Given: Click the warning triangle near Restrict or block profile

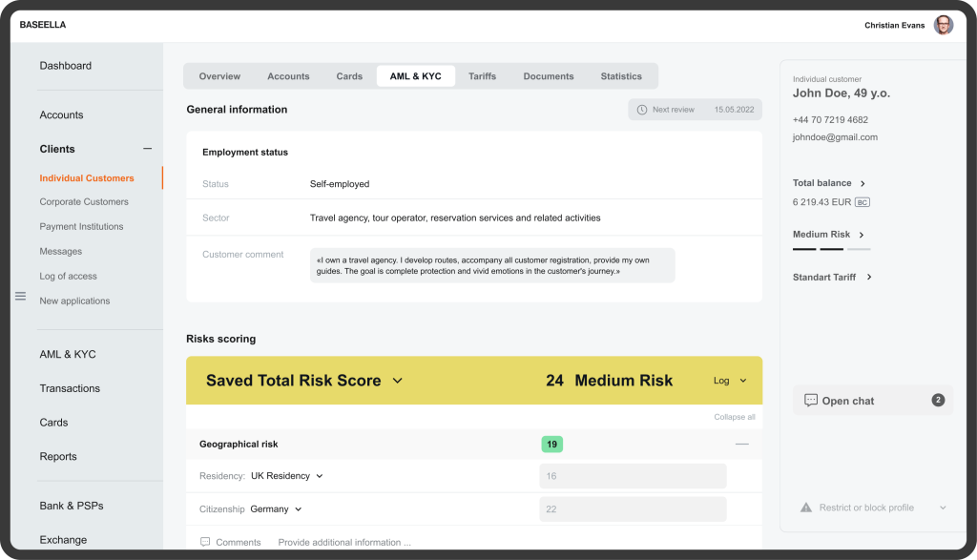Looking at the screenshot, I should pos(806,508).
